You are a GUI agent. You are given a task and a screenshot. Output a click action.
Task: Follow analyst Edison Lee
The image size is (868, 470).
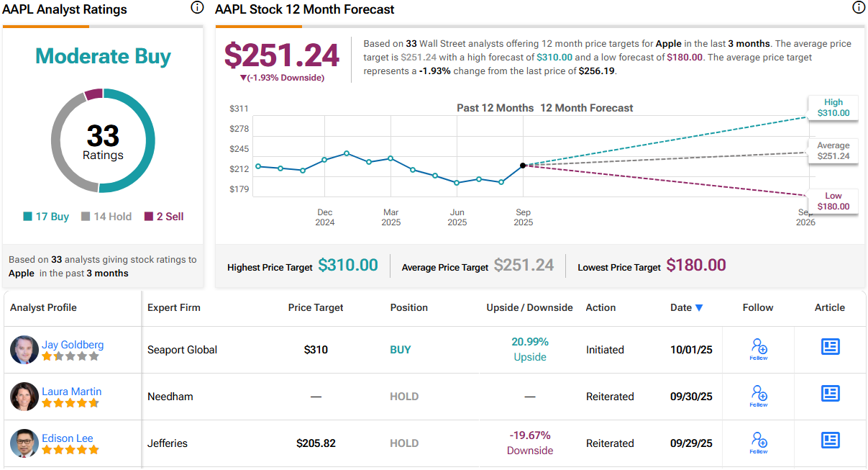(759, 443)
